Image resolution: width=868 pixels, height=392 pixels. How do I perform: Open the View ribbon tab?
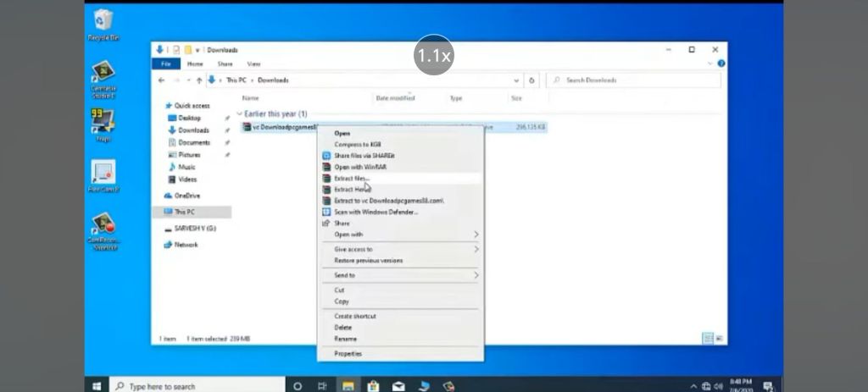[x=253, y=63]
